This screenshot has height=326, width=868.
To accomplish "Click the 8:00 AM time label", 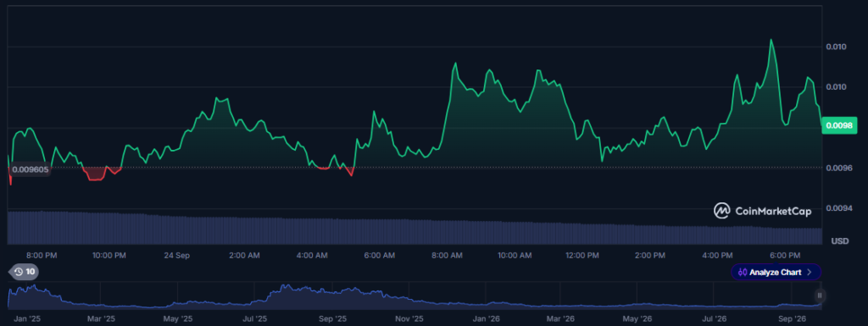I will 448,255.
